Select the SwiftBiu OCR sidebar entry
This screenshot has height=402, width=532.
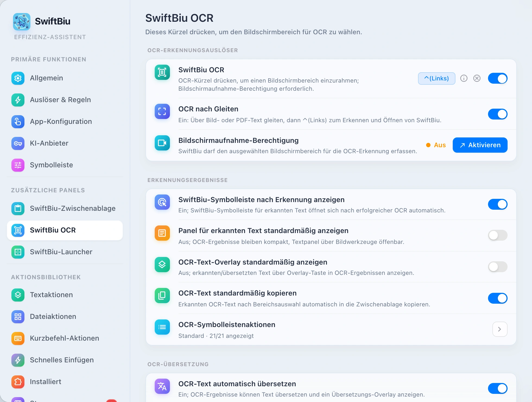(65, 230)
